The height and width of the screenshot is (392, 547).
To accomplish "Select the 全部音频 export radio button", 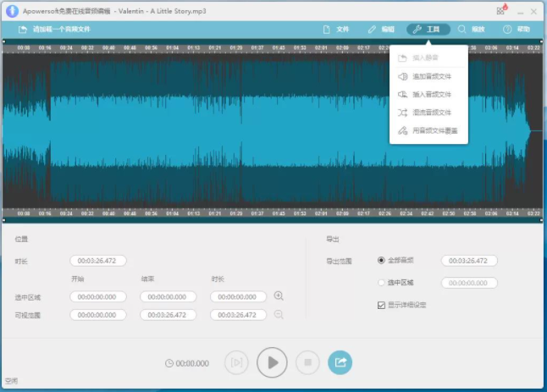I will pos(381,260).
